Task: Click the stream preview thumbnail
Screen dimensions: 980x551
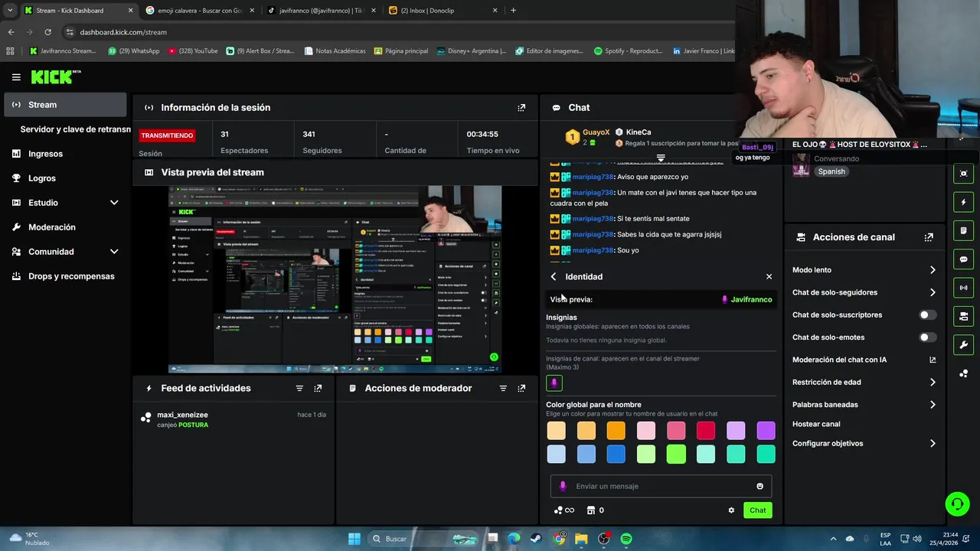Action: pyautogui.click(x=335, y=279)
